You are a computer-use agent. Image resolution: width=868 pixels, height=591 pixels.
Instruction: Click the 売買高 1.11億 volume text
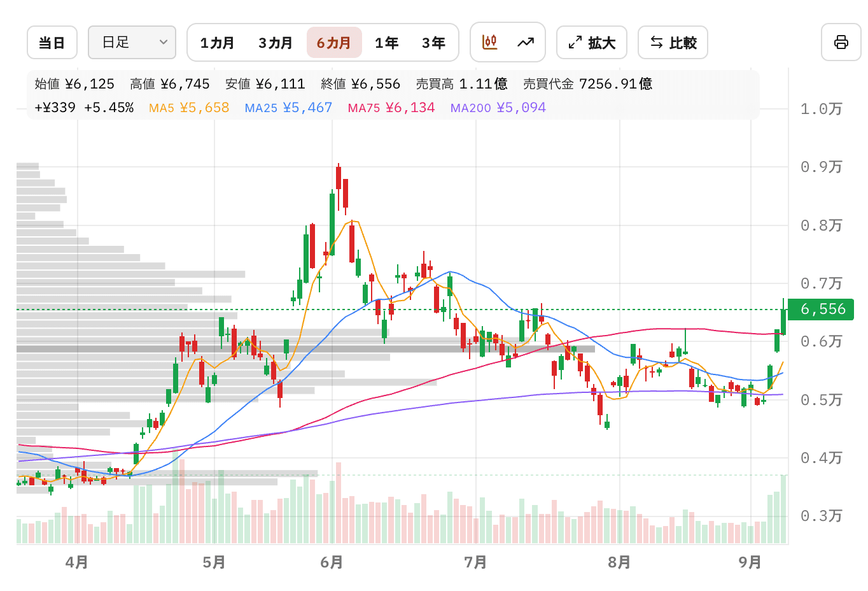click(x=462, y=84)
